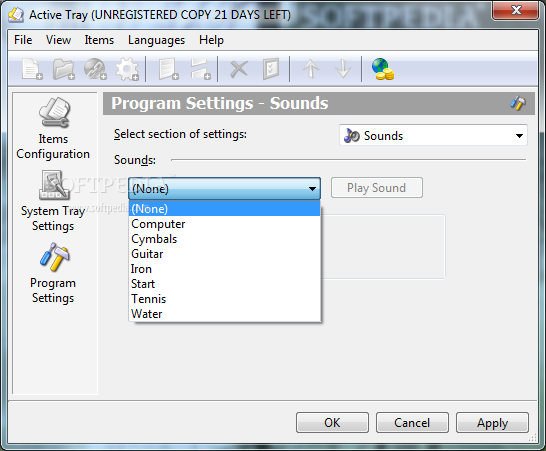Click the globe with coins register icon
Viewport: 546px width, 451px height.
pyautogui.click(x=383, y=69)
